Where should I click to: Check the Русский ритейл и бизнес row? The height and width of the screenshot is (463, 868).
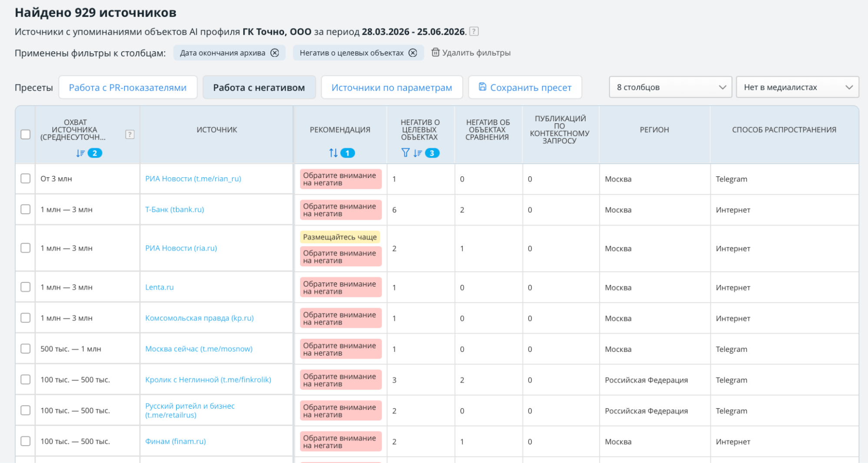coord(26,410)
